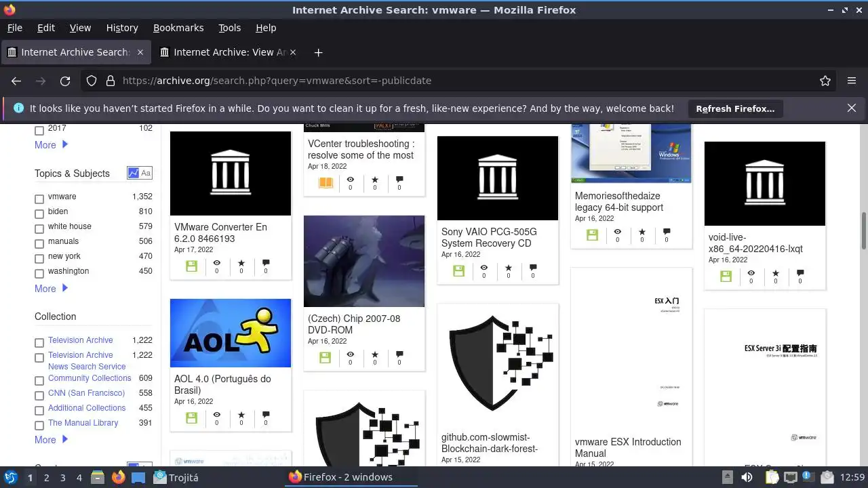This screenshot has height=488, width=868.
Task: Check the new york topic checkbox
Action: tap(39, 259)
